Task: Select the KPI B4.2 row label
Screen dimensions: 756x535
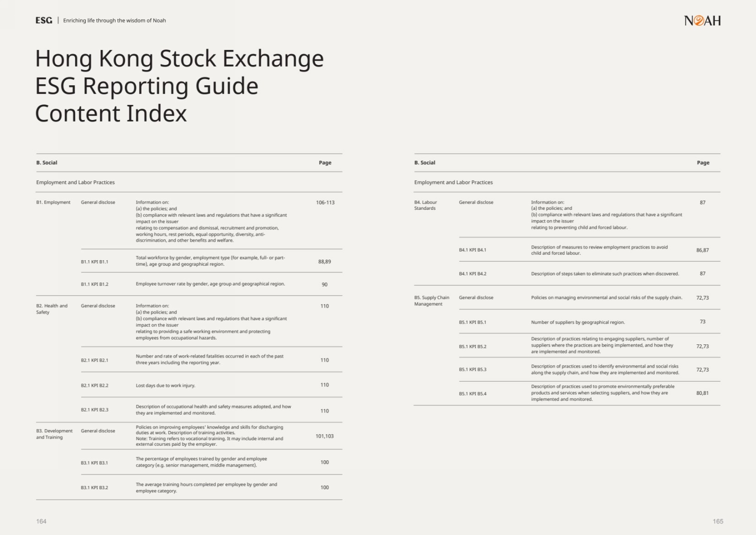Action: click(x=473, y=274)
